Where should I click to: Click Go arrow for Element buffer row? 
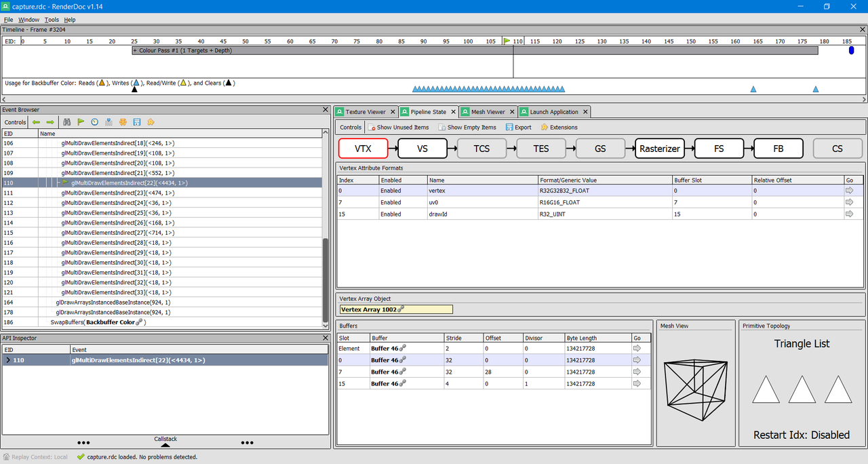[x=637, y=348]
